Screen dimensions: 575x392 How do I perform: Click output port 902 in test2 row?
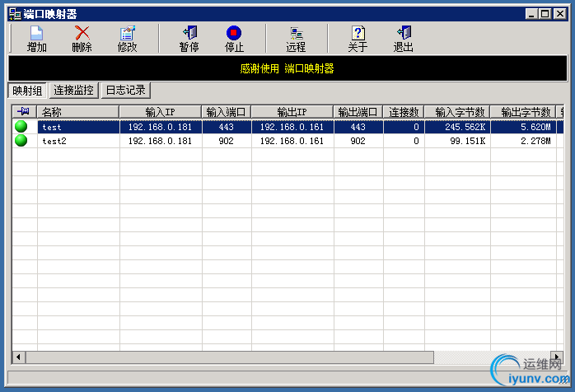[358, 141]
